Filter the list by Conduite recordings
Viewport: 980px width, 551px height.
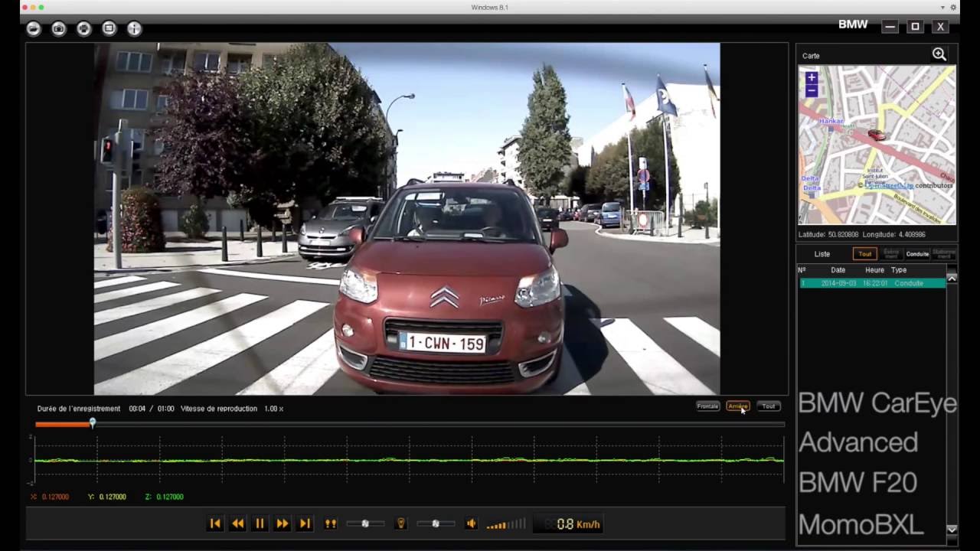pos(917,254)
